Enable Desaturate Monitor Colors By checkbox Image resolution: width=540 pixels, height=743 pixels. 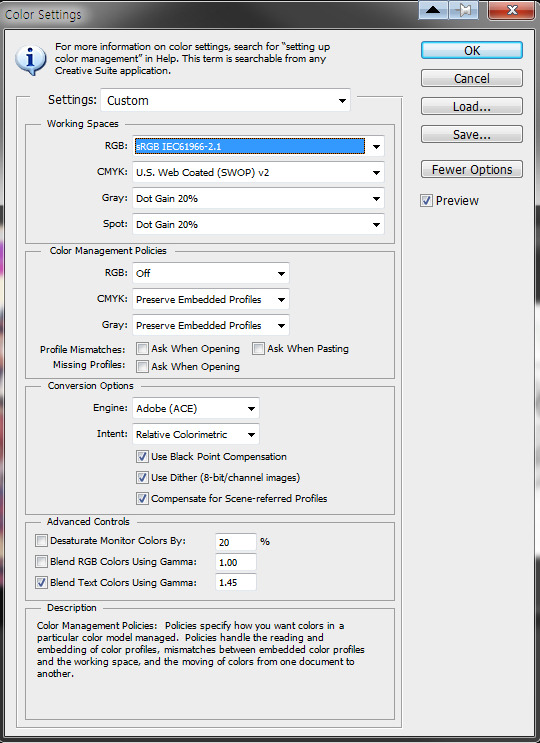point(42,541)
